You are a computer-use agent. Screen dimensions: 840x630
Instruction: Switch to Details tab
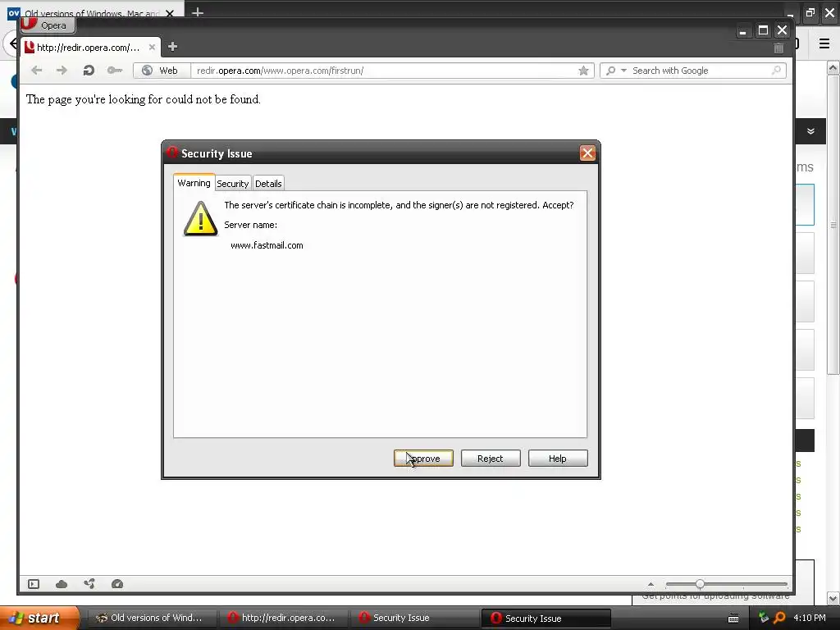click(x=268, y=183)
